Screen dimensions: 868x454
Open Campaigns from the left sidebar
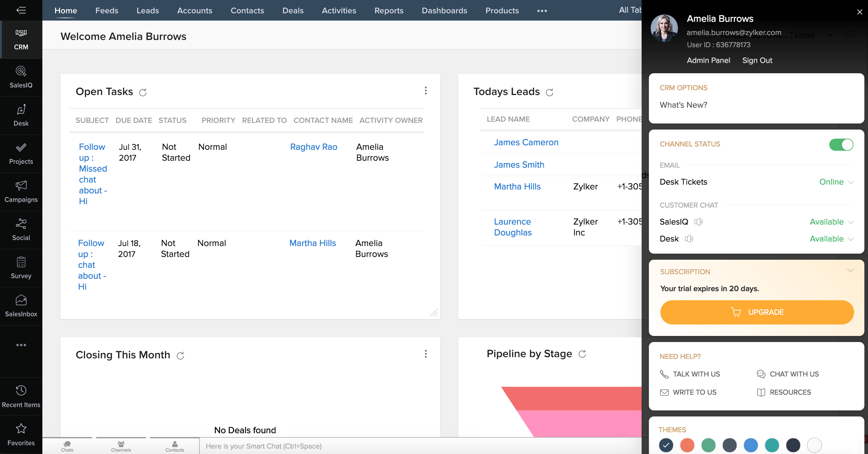[x=21, y=191]
